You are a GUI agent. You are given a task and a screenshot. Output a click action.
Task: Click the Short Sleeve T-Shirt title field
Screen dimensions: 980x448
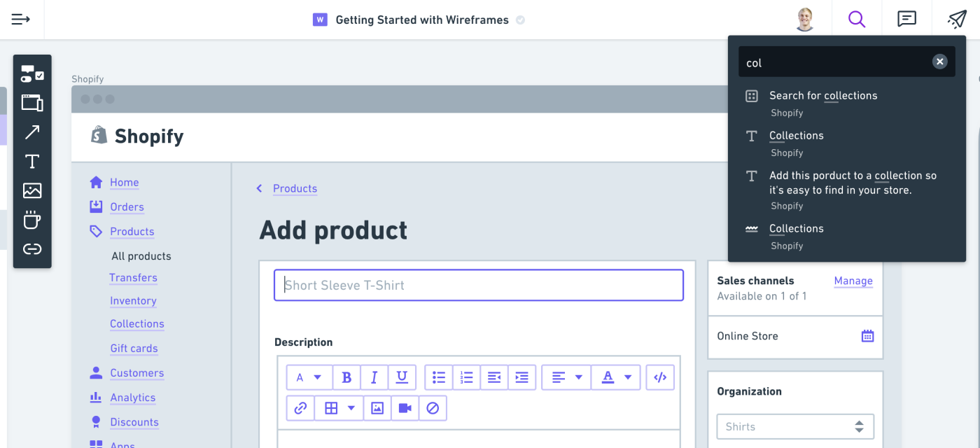(479, 286)
